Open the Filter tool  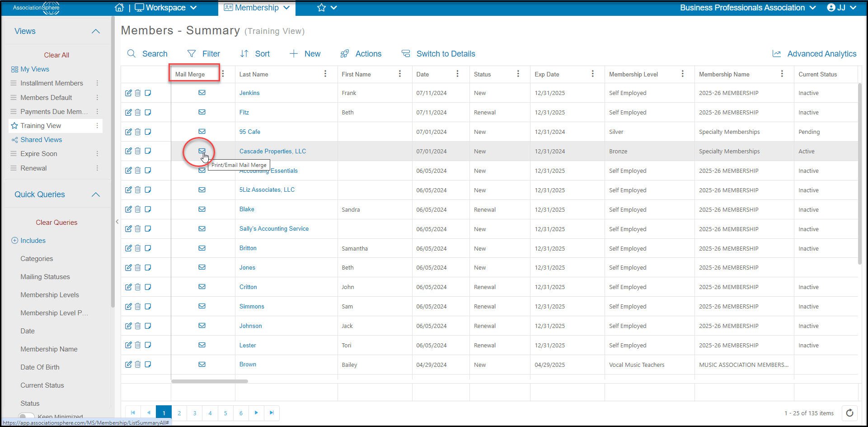(204, 53)
